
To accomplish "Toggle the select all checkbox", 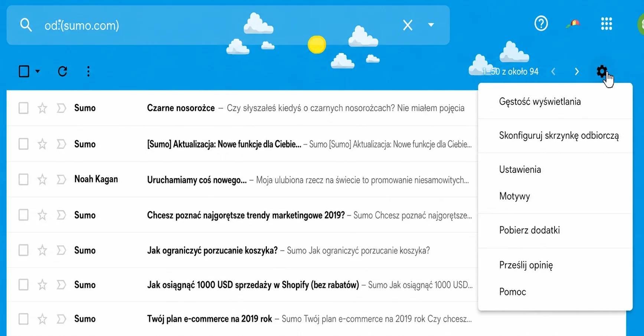I will [x=24, y=71].
